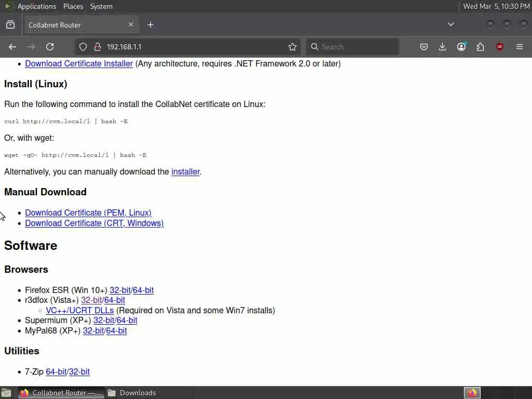Viewport: 532px width, 399px height.
Task: Click 7-Zip 32-bit download link
Action: pos(79,372)
